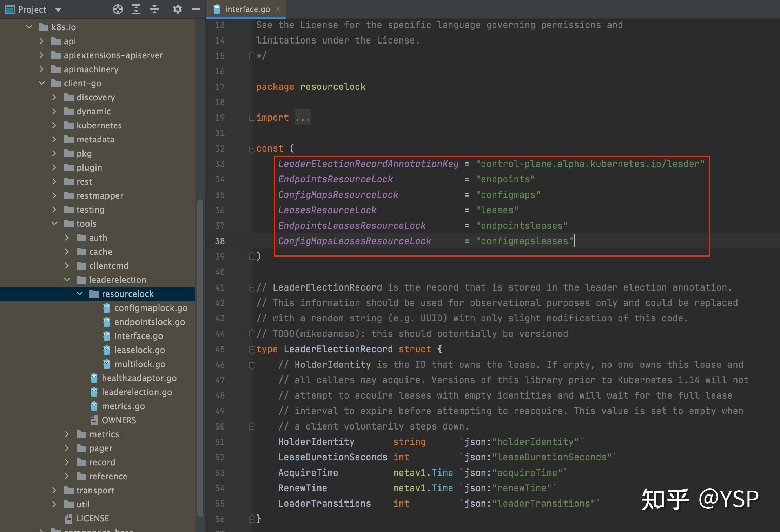
Task: Click line number 41 in the gutter
Action: click(220, 288)
